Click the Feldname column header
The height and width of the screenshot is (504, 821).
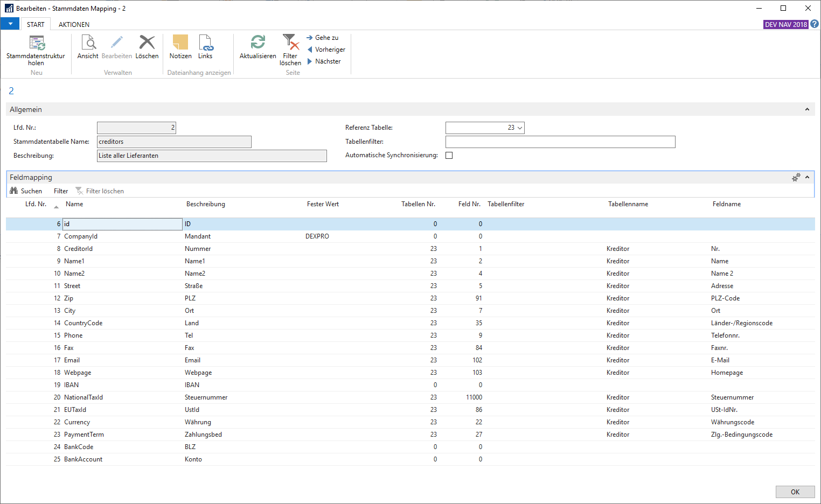click(x=726, y=204)
